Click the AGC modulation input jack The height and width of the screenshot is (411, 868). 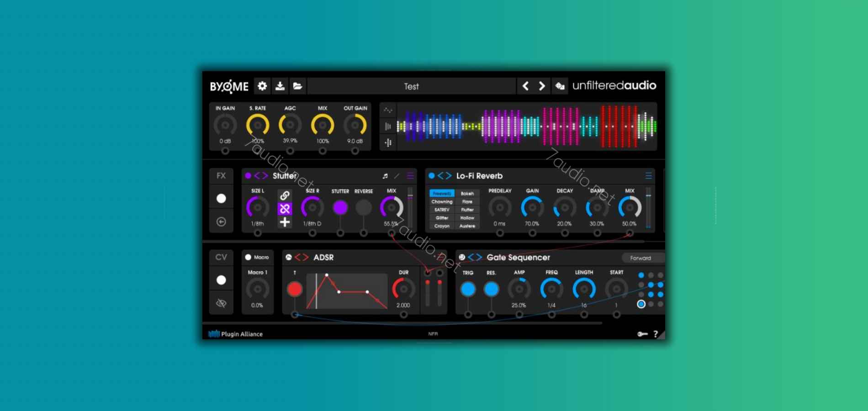pyautogui.click(x=290, y=151)
